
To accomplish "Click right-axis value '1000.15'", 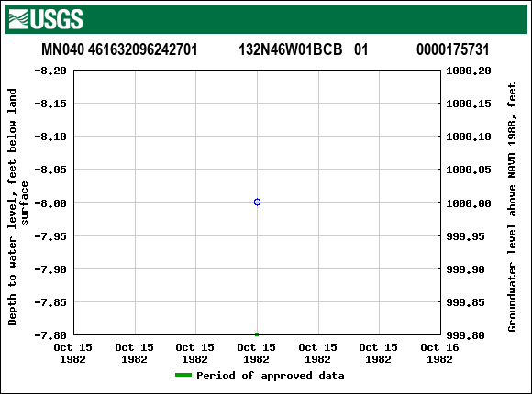I will (469, 104).
